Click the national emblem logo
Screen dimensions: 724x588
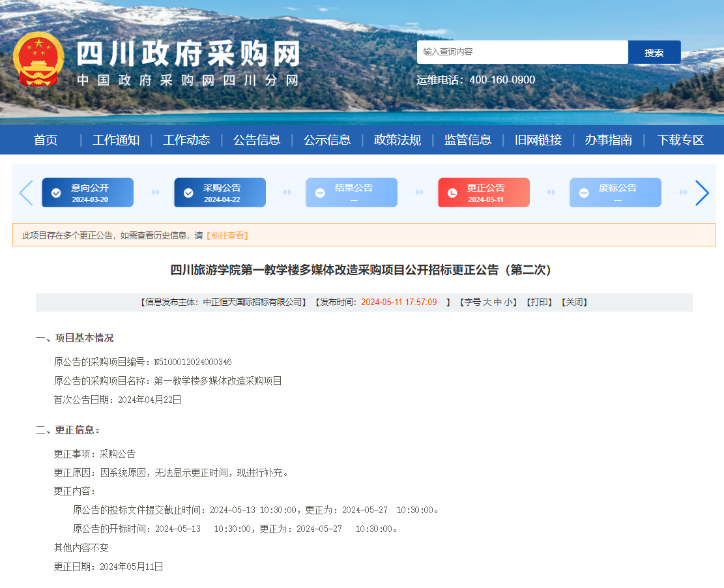tap(39, 59)
